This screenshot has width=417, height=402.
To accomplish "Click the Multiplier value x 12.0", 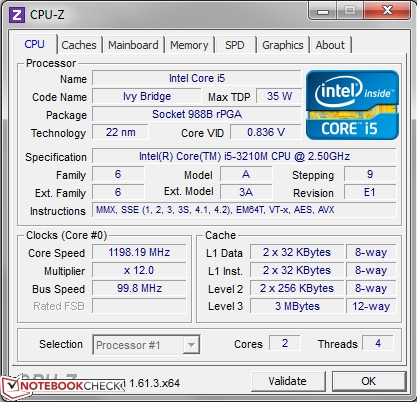I will click(x=139, y=270).
